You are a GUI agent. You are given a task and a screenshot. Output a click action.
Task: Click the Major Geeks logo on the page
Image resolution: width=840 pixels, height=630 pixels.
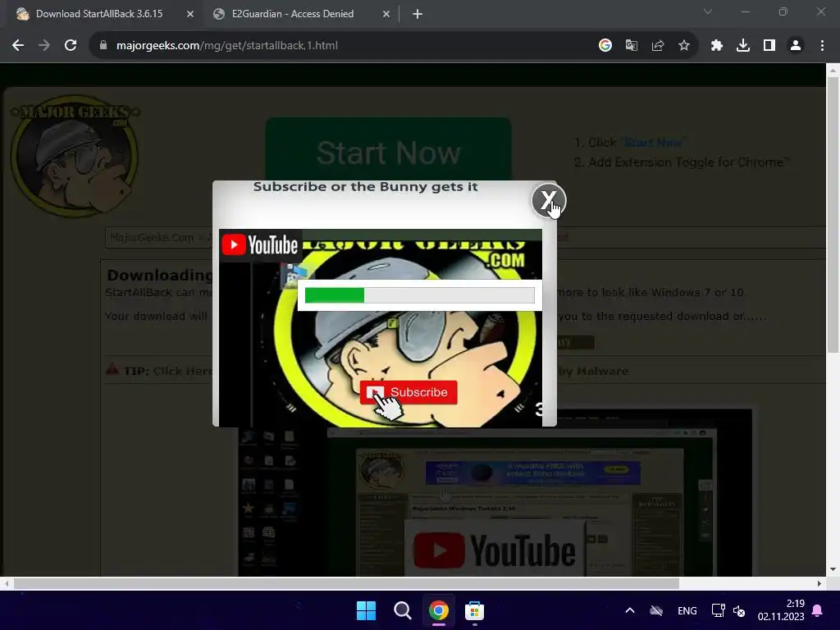pos(75,156)
